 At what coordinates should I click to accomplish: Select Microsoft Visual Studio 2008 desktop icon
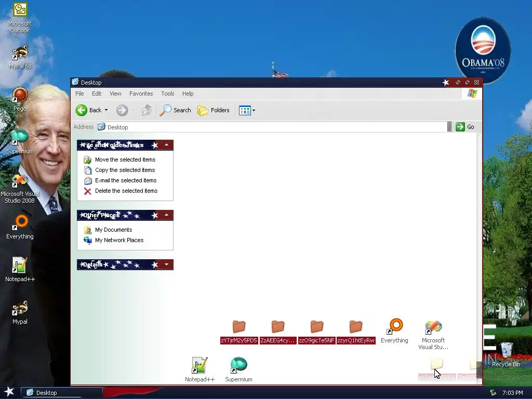20,189
